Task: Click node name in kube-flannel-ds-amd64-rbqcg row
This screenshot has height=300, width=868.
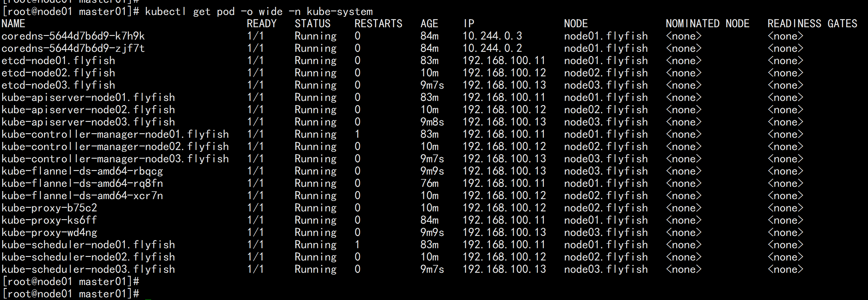Action: (x=606, y=171)
